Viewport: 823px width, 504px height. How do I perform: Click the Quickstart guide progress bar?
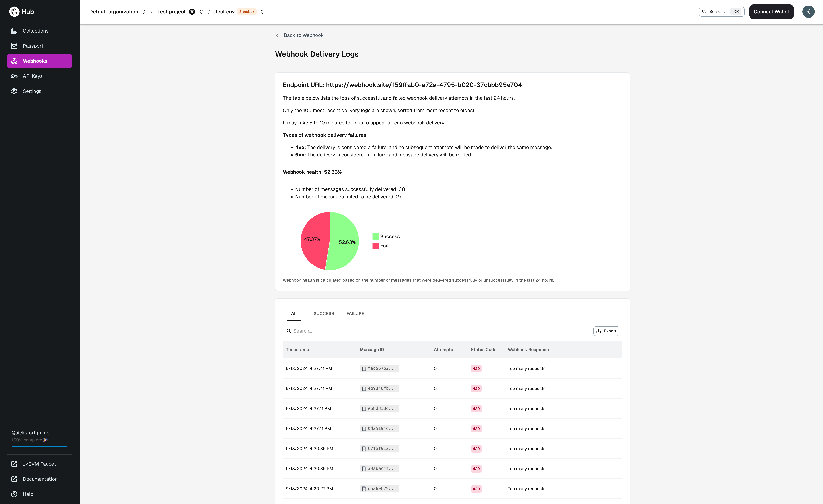tap(39, 447)
